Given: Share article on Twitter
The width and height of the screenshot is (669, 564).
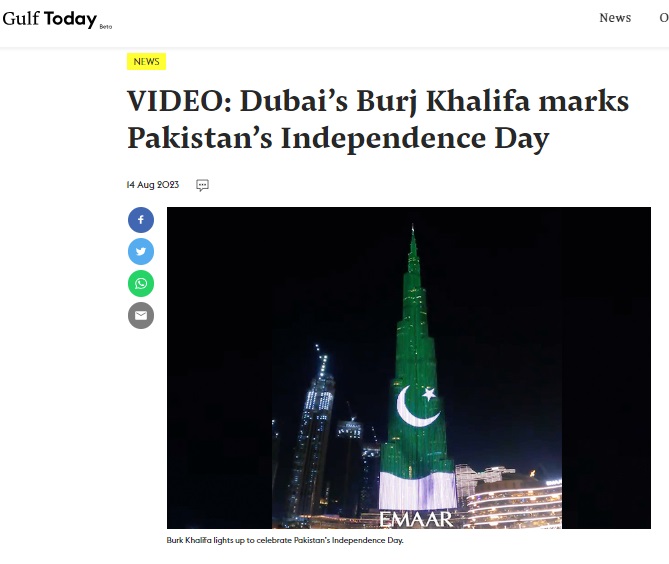Looking at the screenshot, I should coord(141,252).
